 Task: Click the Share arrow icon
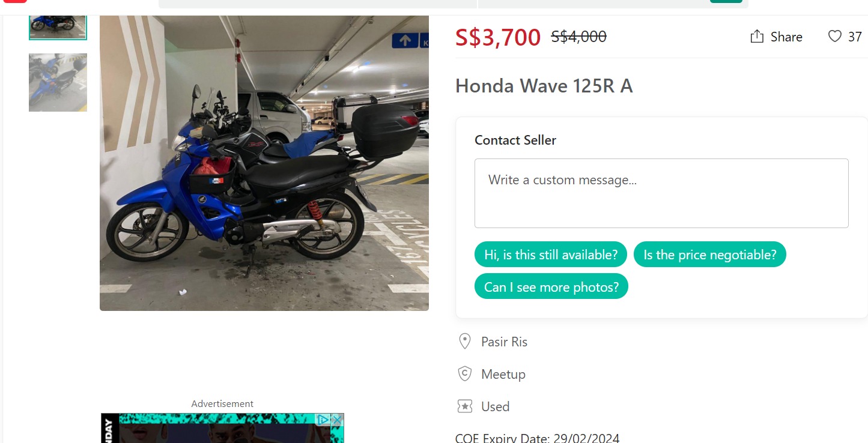[757, 37]
